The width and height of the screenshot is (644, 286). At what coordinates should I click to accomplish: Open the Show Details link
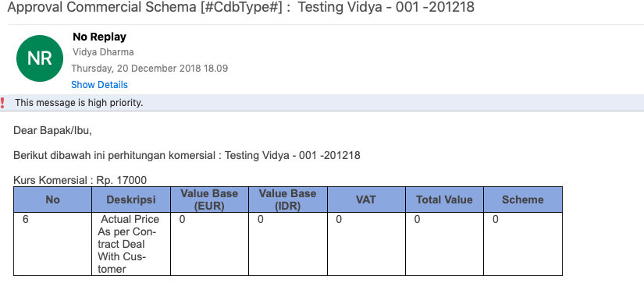[99, 85]
